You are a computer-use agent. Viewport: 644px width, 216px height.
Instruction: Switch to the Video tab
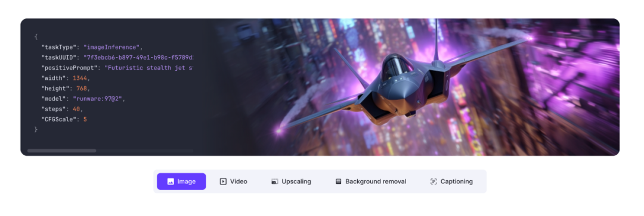coord(233,181)
